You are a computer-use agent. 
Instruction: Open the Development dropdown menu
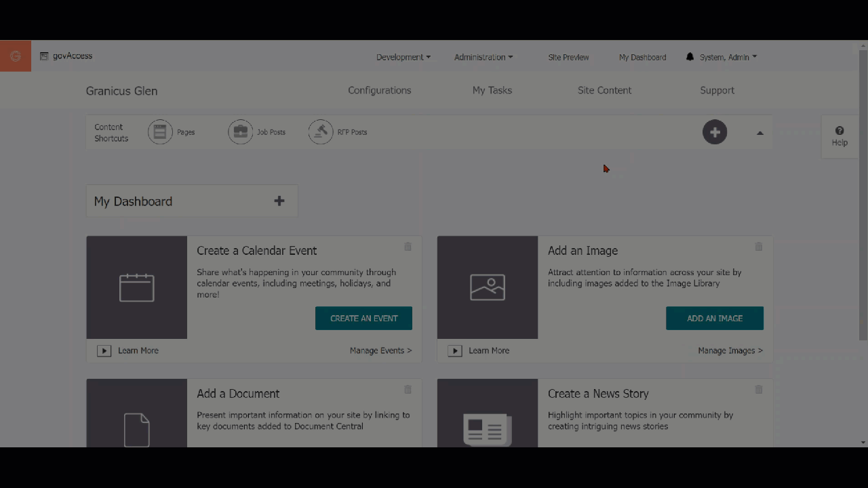pyautogui.click(x=403, y=57)
